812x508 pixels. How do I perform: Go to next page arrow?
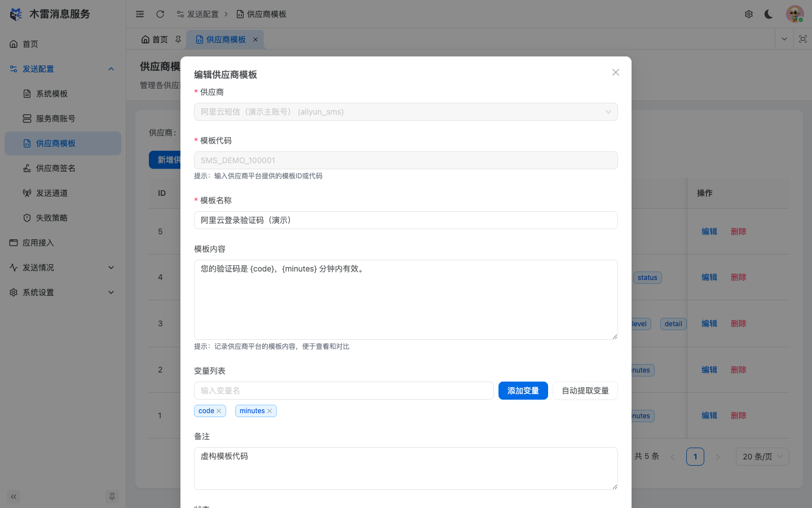point(718,457)
